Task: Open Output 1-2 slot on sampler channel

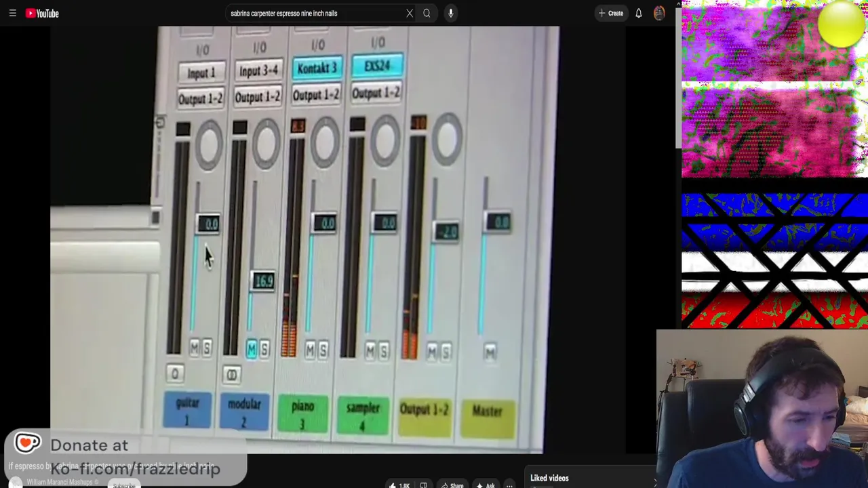Action: (x=376, y=93)
